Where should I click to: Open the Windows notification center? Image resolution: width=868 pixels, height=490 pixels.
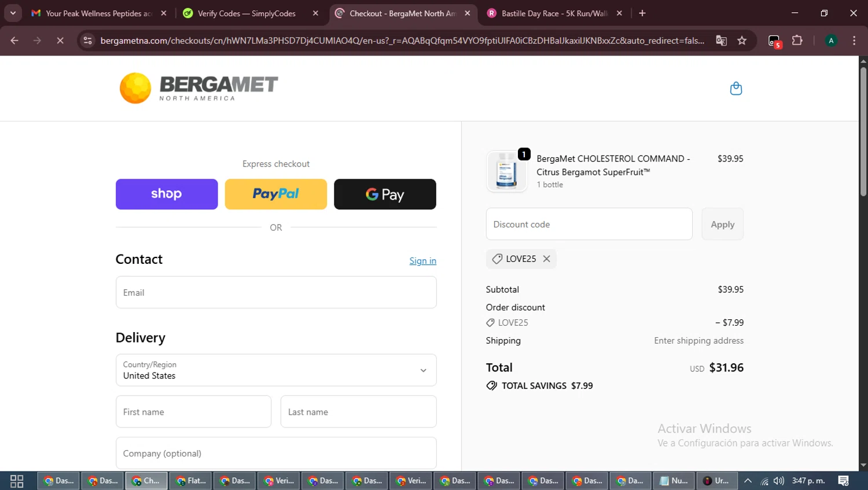click(x=844, y=481)
